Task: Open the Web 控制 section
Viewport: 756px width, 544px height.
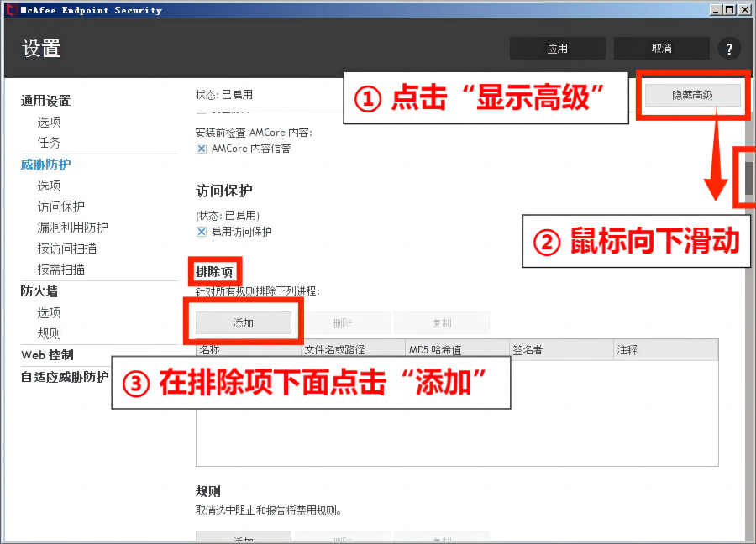Action: pos(47,355)
